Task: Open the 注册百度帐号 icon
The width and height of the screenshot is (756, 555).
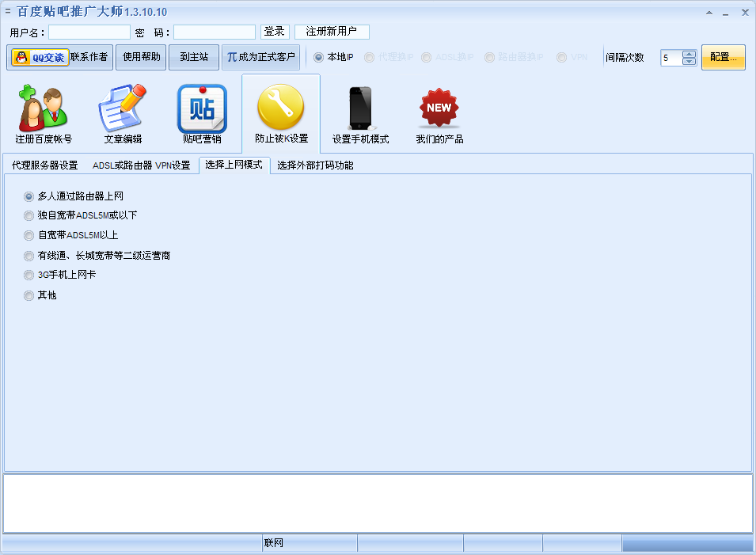Action: point(44,109)
